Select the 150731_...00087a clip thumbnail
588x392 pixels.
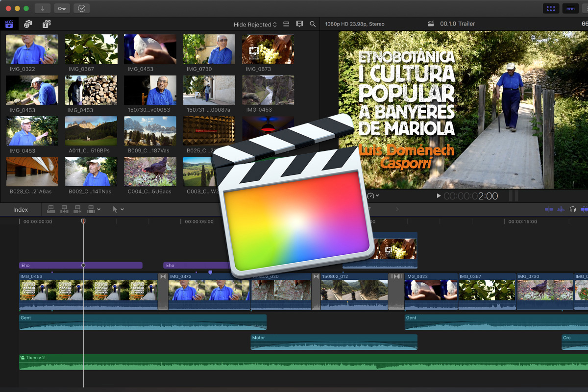pos(209,90)
